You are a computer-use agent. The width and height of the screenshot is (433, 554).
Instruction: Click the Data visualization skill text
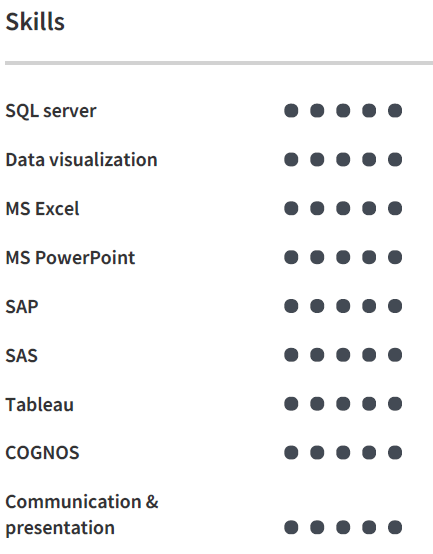[x=81, y=160]
